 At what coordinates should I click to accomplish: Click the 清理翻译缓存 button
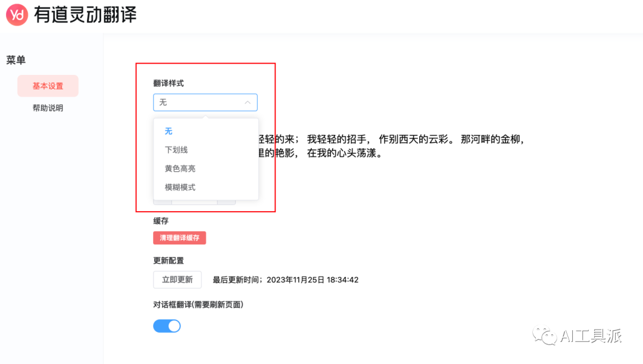(x=180, y=238)
